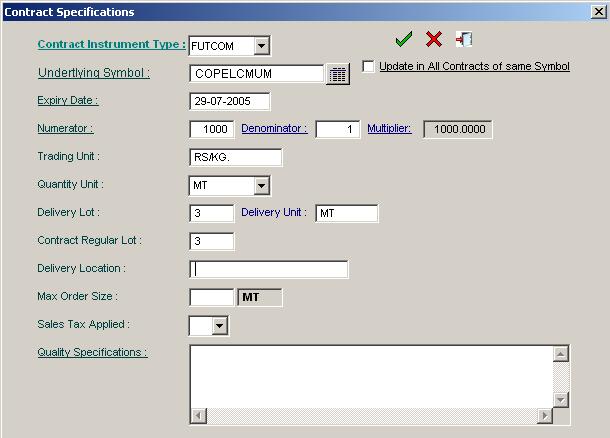The height and width of the screenshot is (438, 610).
Task: Enable Update in All Contracts of same Symbol
Action: [x=368, y=67]
